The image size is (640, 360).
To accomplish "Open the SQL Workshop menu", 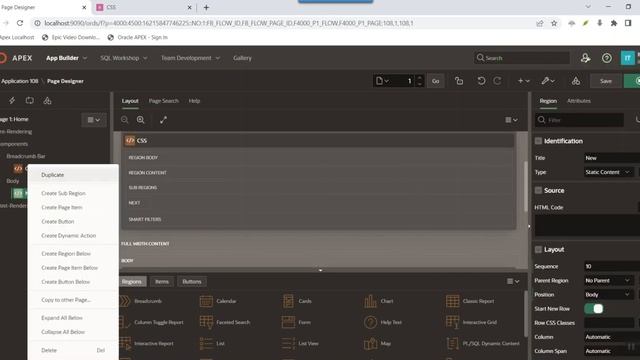I will point(124,58).
